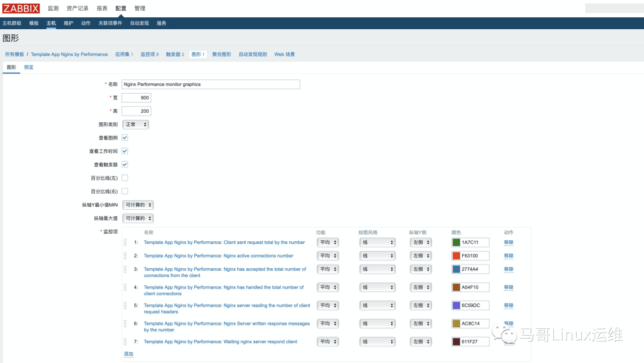This screenshot has height=363, width=644.
Task: Open 所有模板 breadcrumb link
Action: coord(14,54)
